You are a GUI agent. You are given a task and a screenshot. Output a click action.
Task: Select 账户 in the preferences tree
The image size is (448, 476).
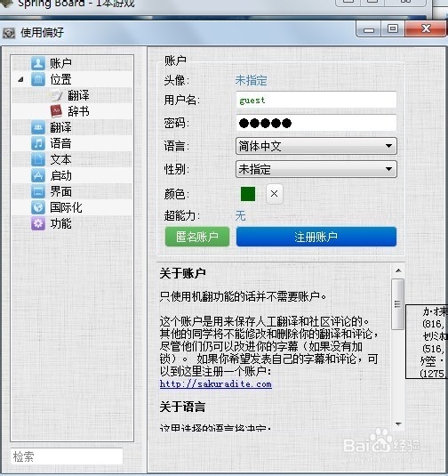coord(60,63)
